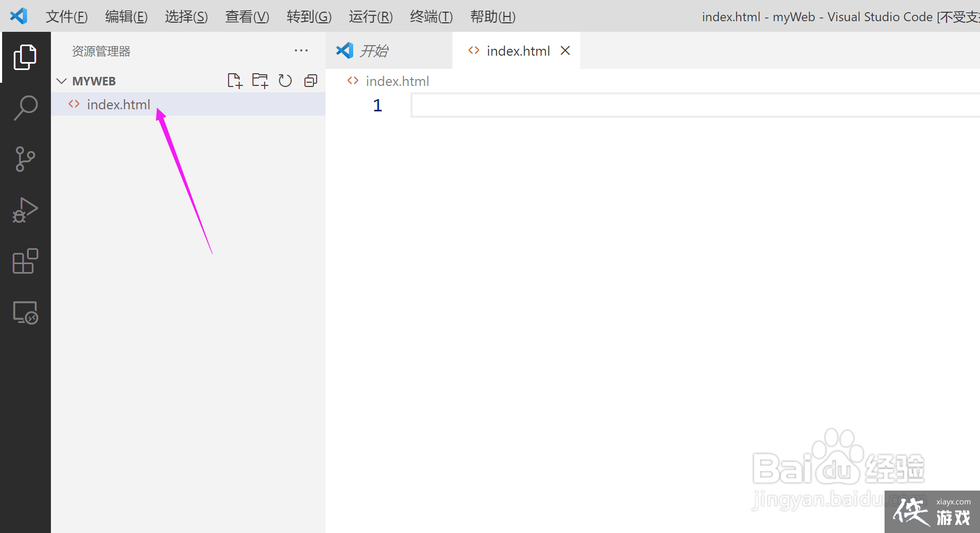
Task: Select index.html in the file tree
Action: click(x=188, y=104)
